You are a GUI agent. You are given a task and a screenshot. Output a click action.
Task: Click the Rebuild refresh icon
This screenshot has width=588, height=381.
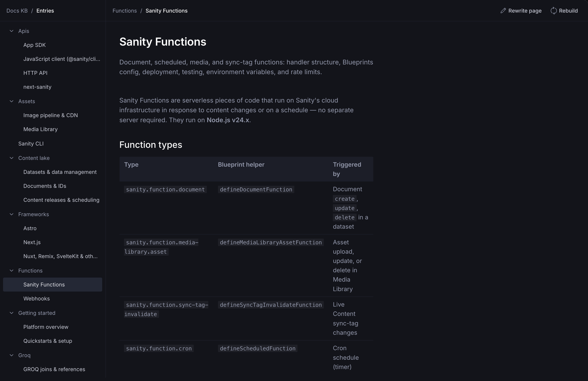(x=554, y=11)
